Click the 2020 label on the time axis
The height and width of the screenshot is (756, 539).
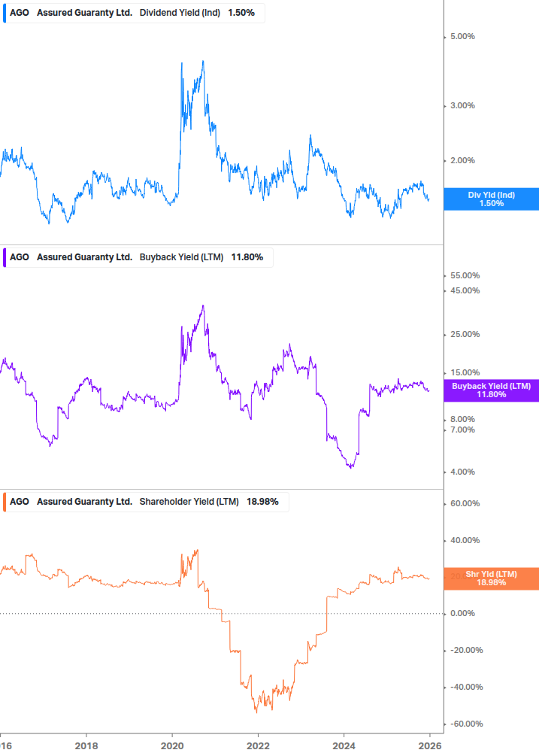pyautogui.click(x=172, y=746)
